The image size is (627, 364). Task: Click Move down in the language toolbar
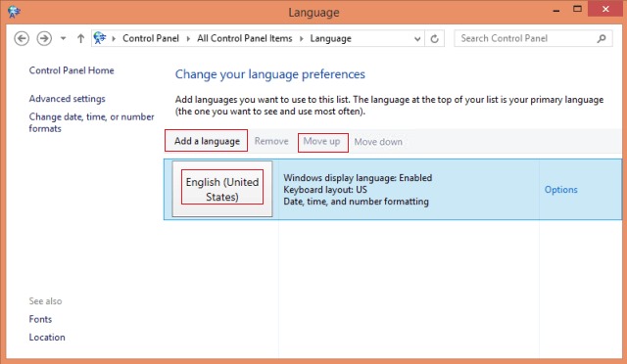[x=378, y=142]
